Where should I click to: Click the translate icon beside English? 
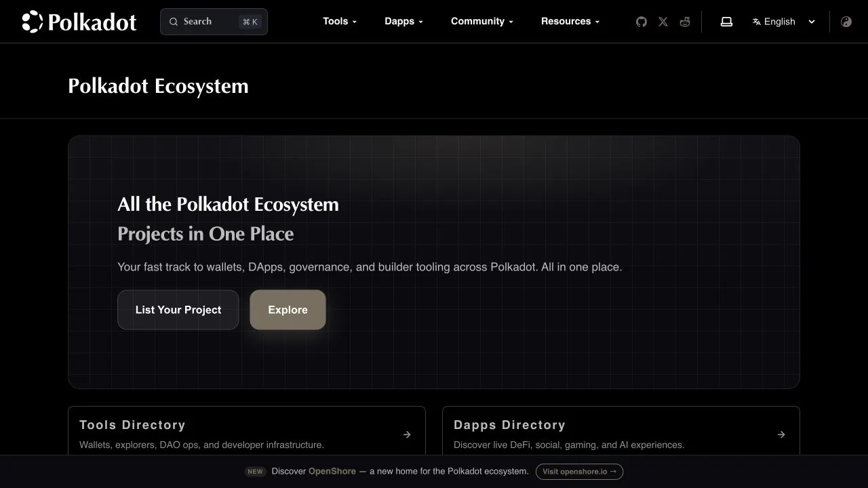[x=757, y=22]
